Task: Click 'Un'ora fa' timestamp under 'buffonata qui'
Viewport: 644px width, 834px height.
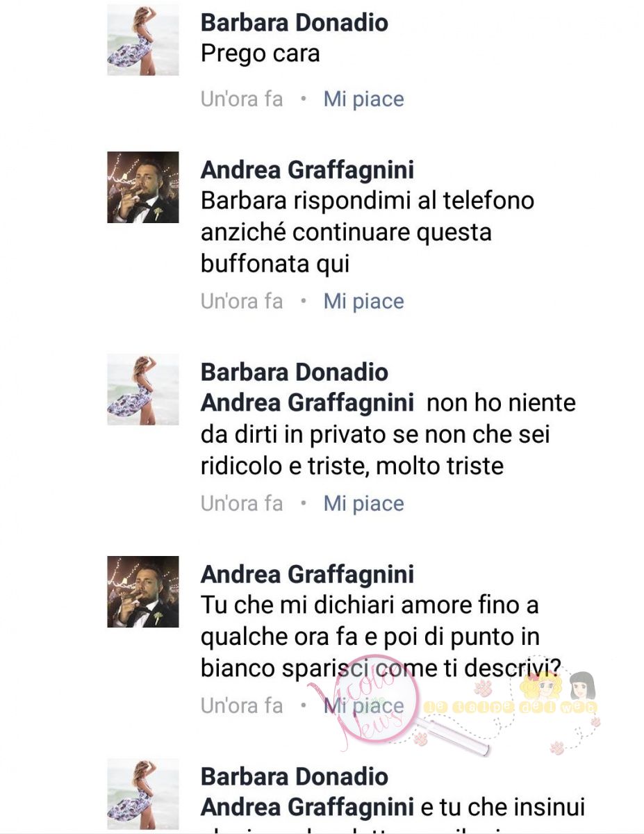Action: pos(242,302)
